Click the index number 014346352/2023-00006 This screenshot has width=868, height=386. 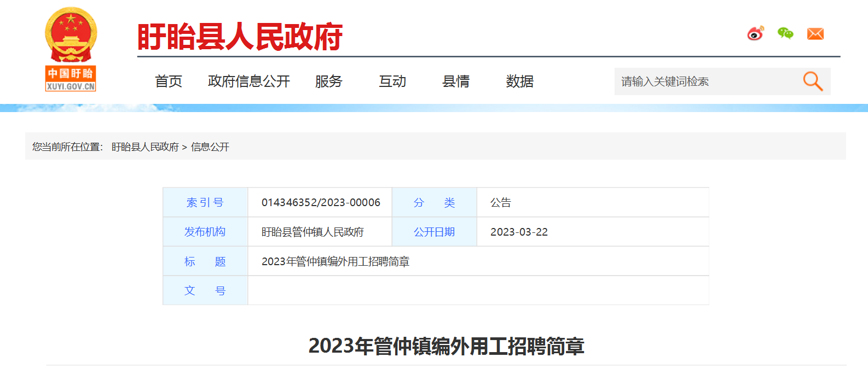(321, 203)
